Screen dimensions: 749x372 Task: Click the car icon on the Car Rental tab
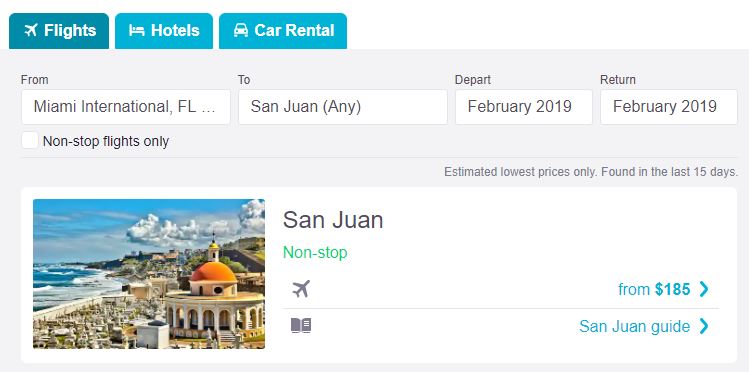[x=241, y=31]
